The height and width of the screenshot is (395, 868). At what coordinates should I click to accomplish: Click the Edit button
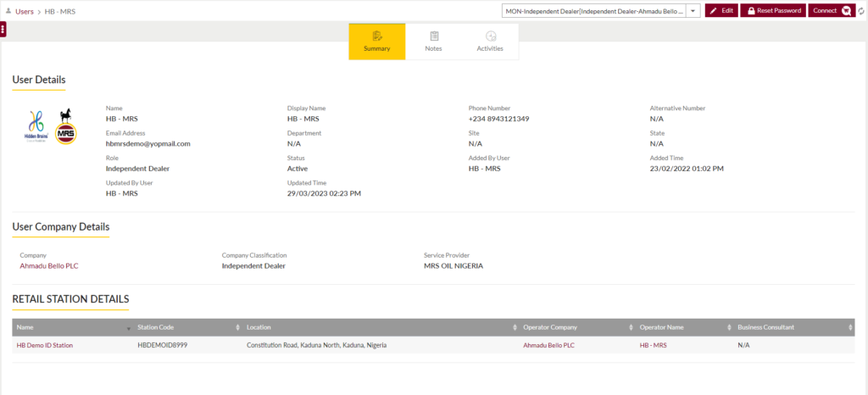coord(721,10)
